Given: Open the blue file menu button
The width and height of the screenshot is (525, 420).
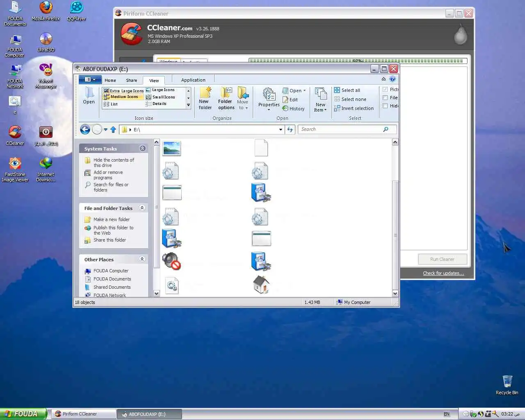Looking at the screenshot, I should click(x=89, y=80).
